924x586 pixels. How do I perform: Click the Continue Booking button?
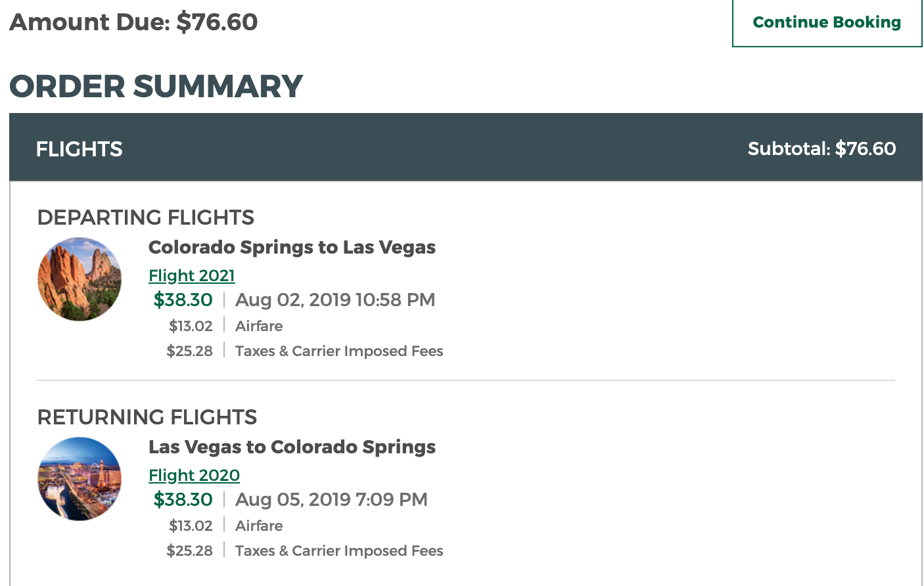pos(827,22)
